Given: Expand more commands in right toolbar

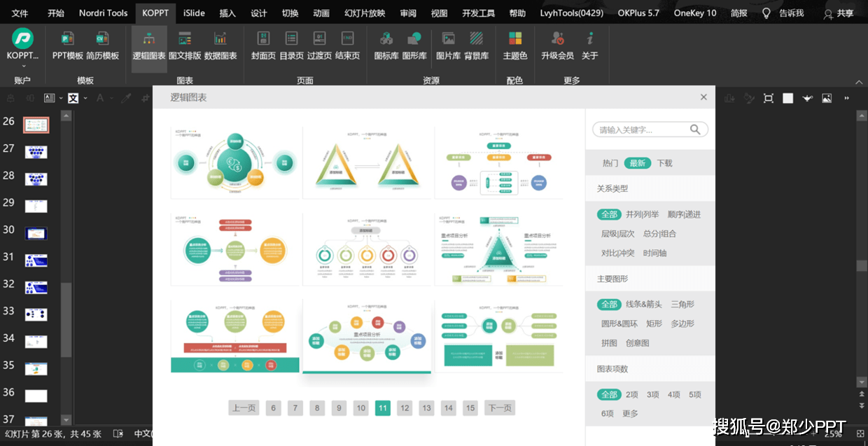Looking at the screenshot, I should [847, 98].
